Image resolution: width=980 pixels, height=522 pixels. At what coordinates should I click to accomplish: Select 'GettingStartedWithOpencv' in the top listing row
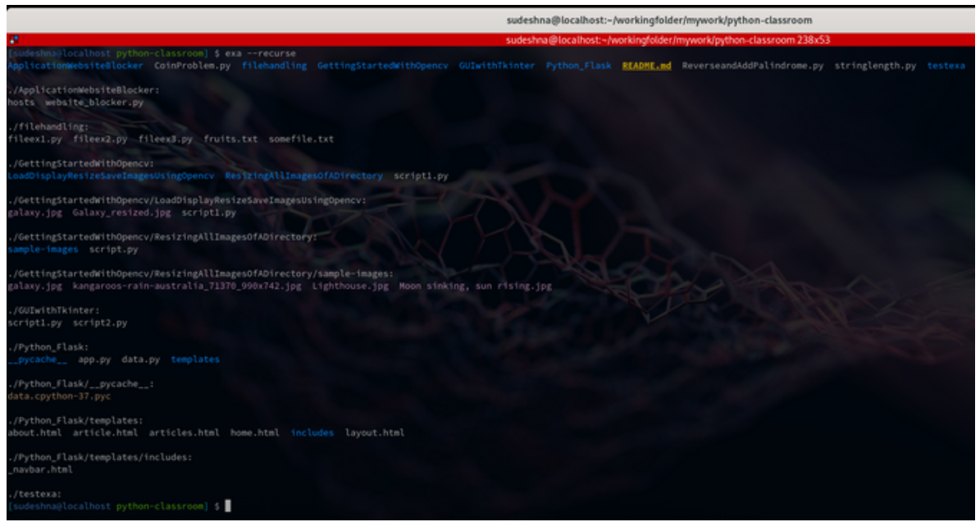pyautogui.click(x=382, y=66)
